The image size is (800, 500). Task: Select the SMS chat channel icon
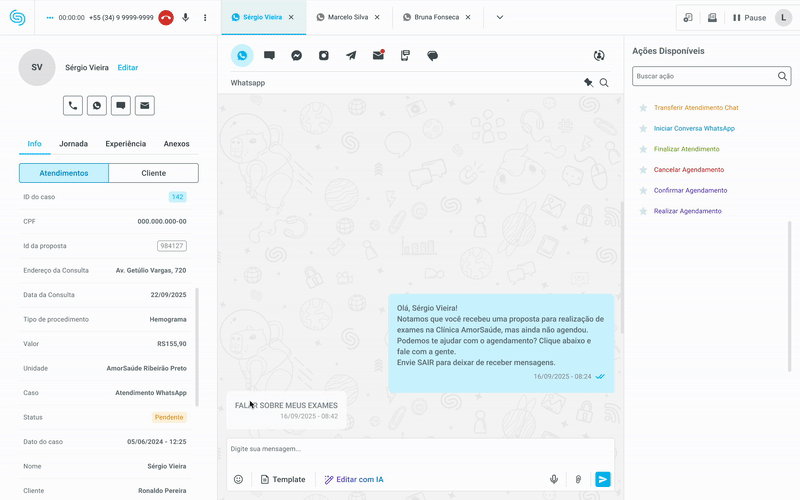[x=269, y=56]
